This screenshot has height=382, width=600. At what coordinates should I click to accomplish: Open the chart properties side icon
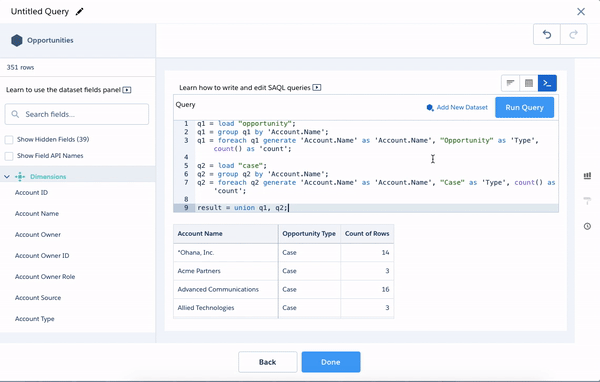587,176
